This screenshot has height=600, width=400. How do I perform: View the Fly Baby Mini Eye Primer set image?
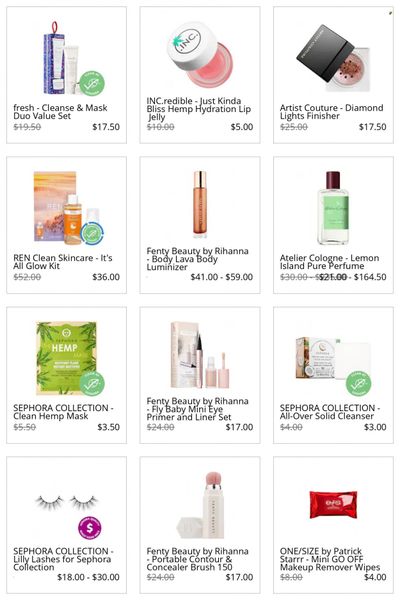click(200, 355)
